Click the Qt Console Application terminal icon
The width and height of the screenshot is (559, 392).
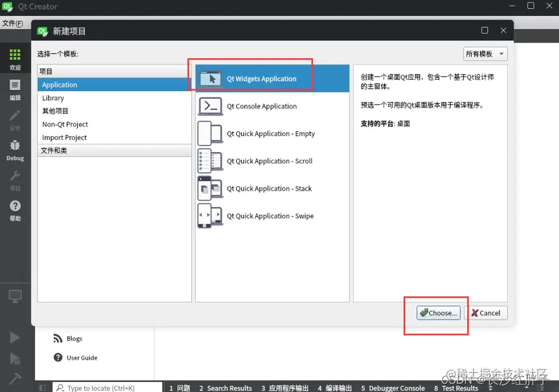point(210,106)
